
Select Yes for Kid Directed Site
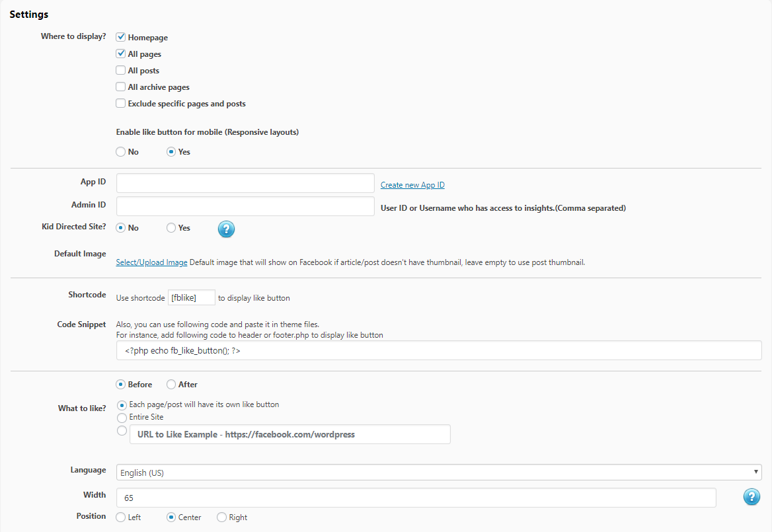[x=171, y=228]
